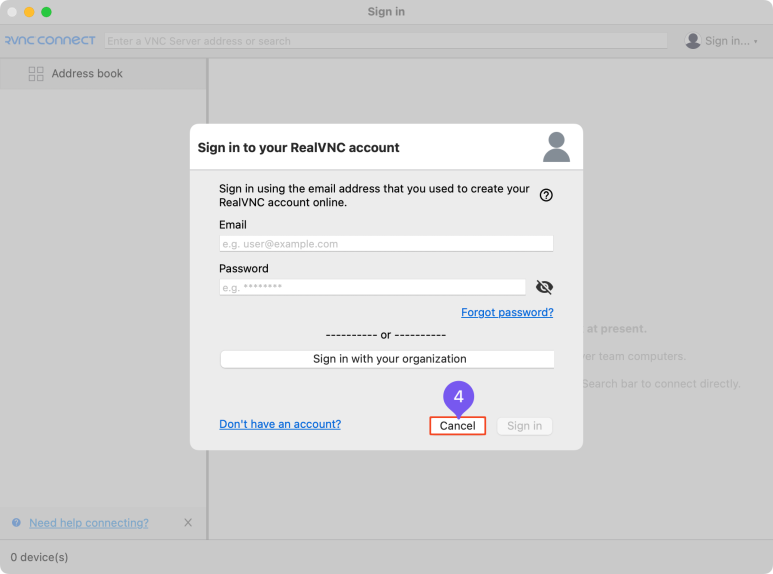Image resolution: width=773 pixels, height=574 pixels.
Task: Click the help question mark icon
Action: coord(546,195)
